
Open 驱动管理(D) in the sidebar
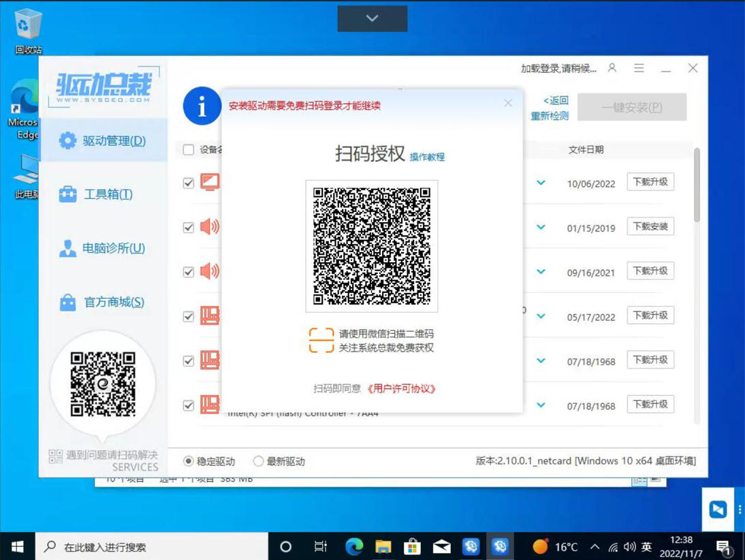pos(104,141)
